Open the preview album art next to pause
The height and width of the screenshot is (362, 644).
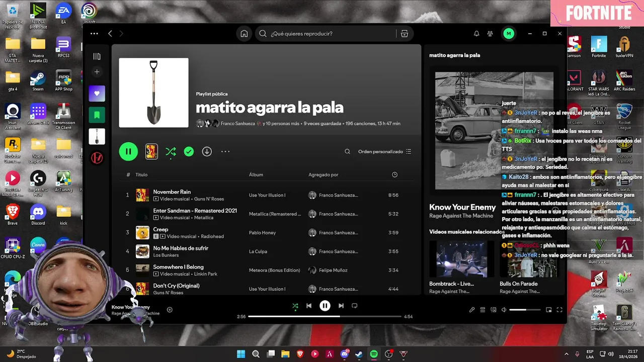(151, 151)
